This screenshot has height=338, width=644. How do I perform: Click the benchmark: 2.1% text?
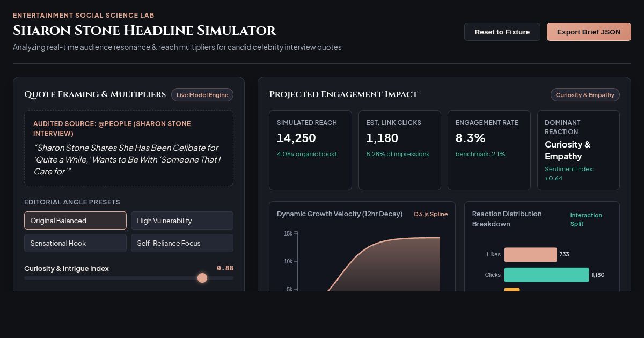tap(480, 154)
